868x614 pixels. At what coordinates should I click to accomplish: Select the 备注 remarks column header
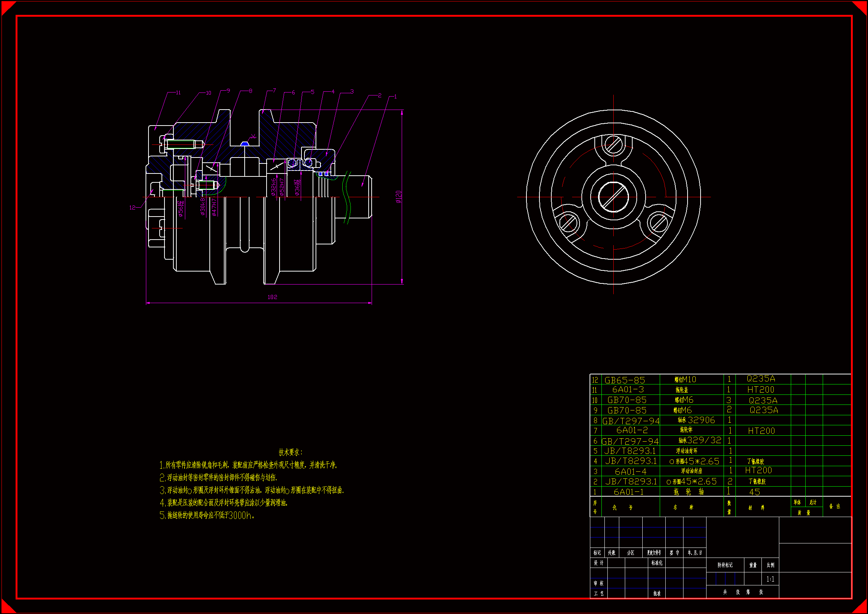point(834,506)
